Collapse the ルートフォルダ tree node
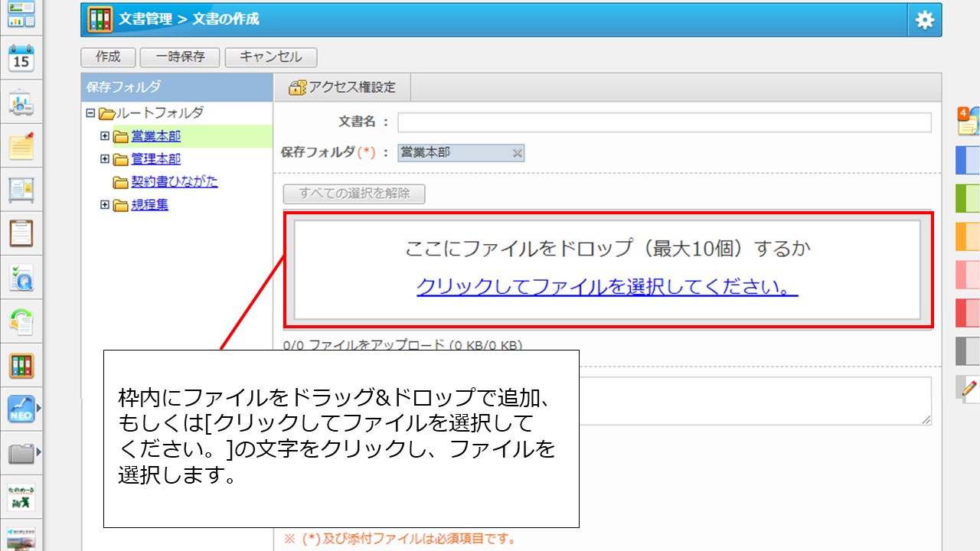Screen dimensions: 980x551 (x=91, y=113)
